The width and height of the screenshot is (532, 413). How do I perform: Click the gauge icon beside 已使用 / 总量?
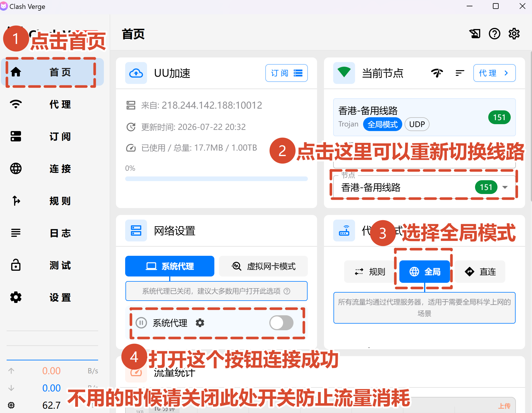point(131,148)
